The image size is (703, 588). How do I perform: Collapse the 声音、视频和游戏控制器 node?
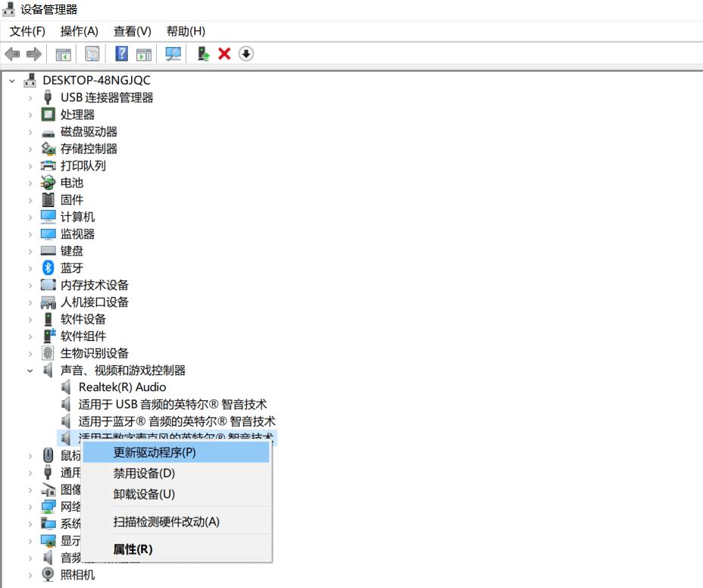click(x=29, y=370)
